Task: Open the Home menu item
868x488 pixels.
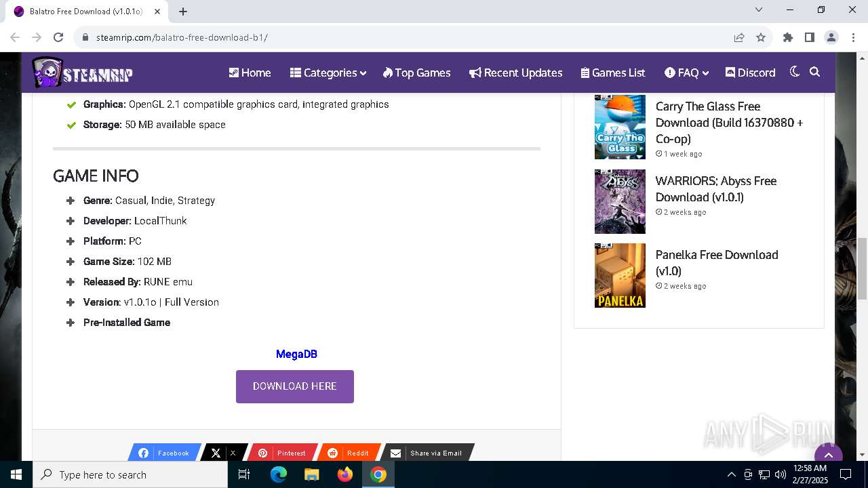Action: [250, 73]
